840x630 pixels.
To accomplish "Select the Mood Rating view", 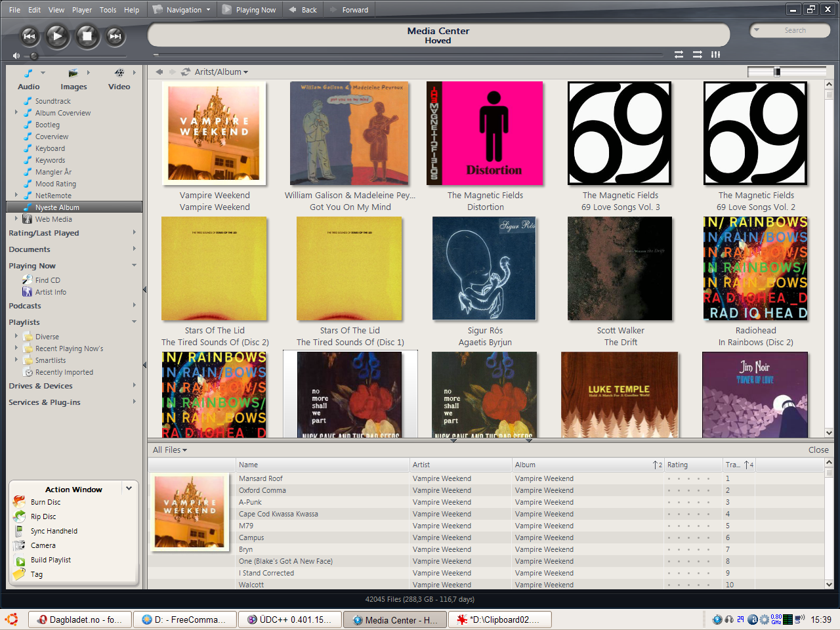I will click(x=55, y=184).
